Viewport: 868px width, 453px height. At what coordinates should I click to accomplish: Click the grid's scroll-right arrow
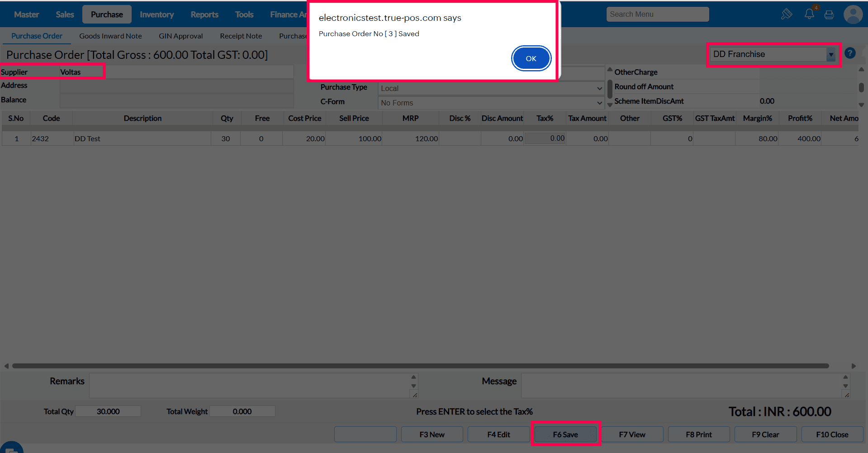click(x=854, y=366)
